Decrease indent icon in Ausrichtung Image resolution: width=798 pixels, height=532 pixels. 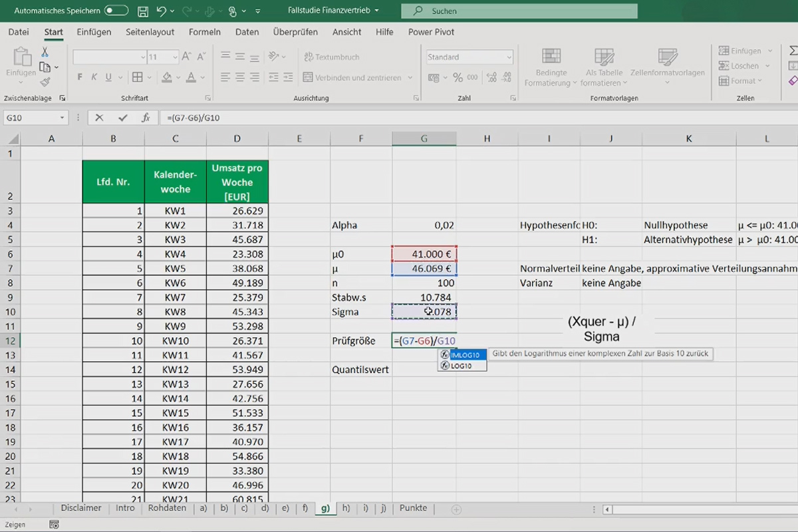pos(274,77)
